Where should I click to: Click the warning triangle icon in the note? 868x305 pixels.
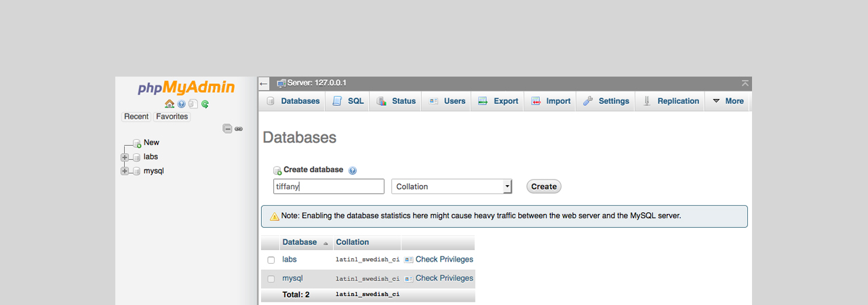275,216
